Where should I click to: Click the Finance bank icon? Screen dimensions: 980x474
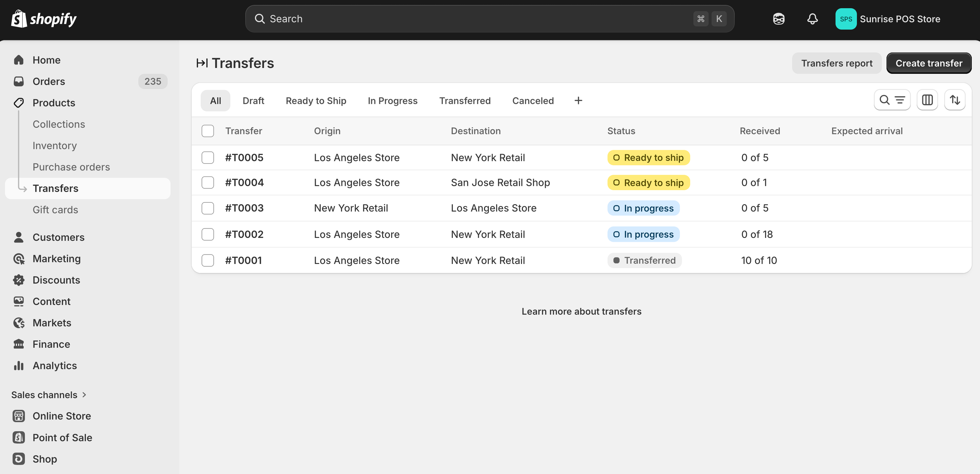pos(19,344)
